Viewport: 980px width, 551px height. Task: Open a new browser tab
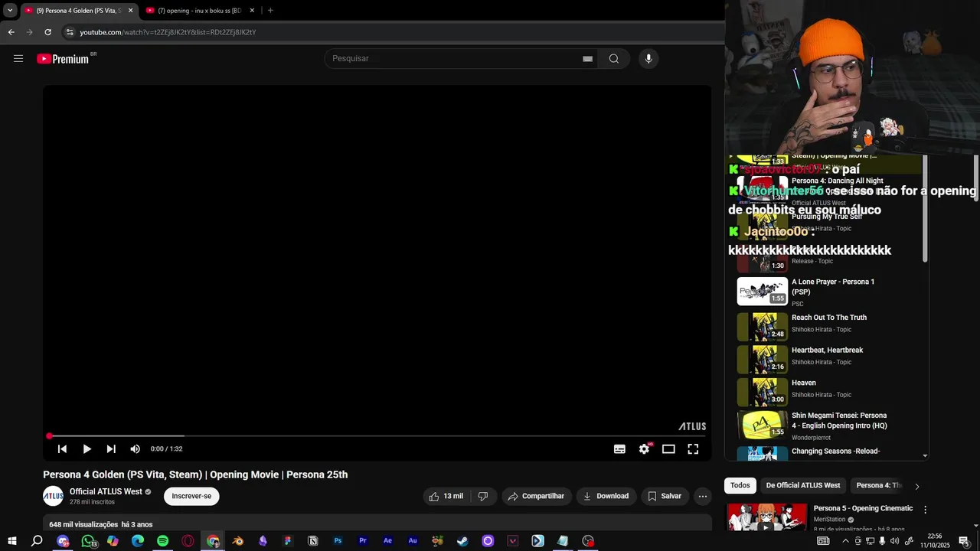point(269,11)
